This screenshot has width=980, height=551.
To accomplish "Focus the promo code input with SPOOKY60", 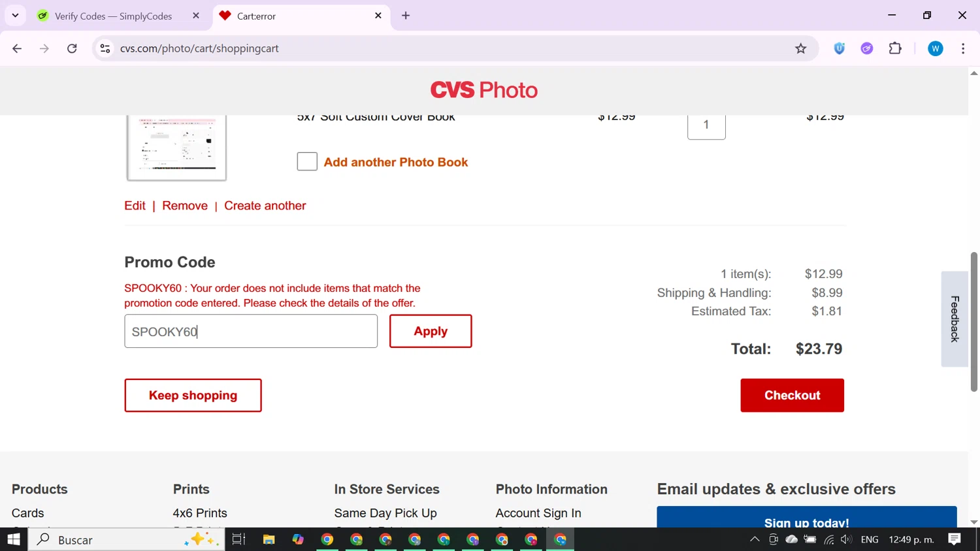I will pos(251,331).
